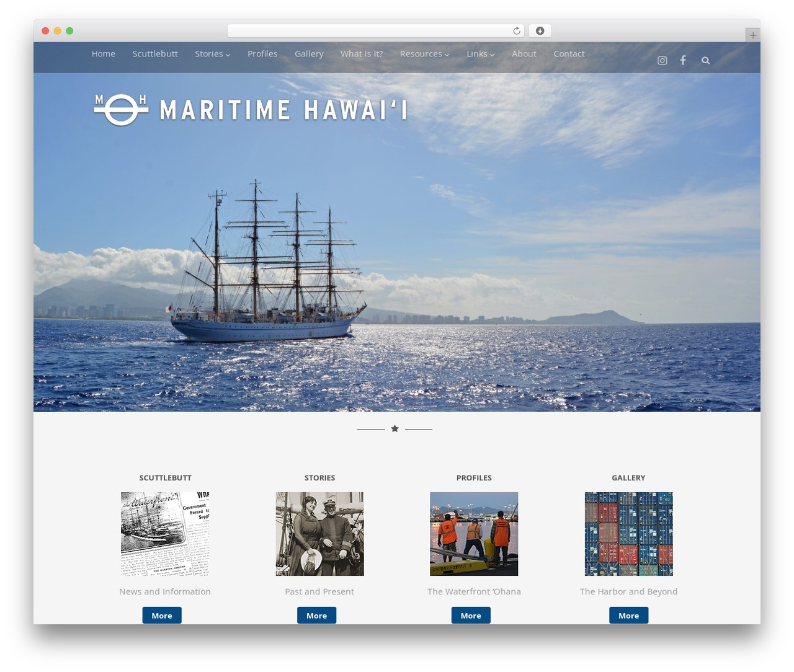Click More under News and Information
This screenshot has width=794, height=672.
click(162, 616)
